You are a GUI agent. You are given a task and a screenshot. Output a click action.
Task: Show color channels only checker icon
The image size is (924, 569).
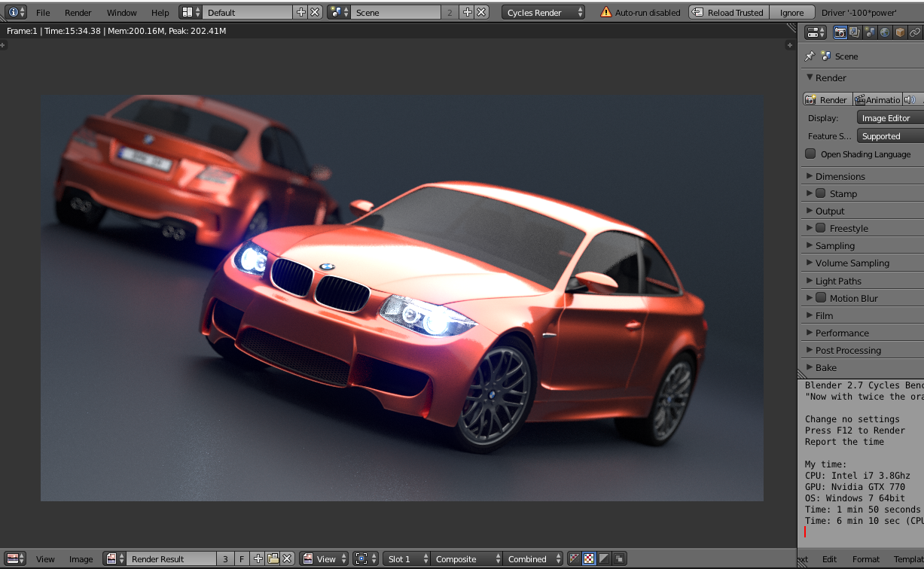pos(590,558)
